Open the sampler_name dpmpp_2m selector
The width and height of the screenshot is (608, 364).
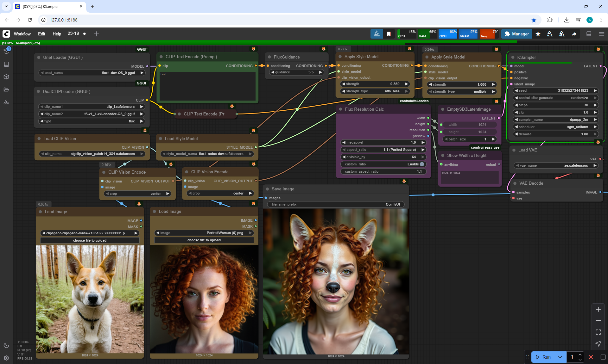click(x=555, y=120)
